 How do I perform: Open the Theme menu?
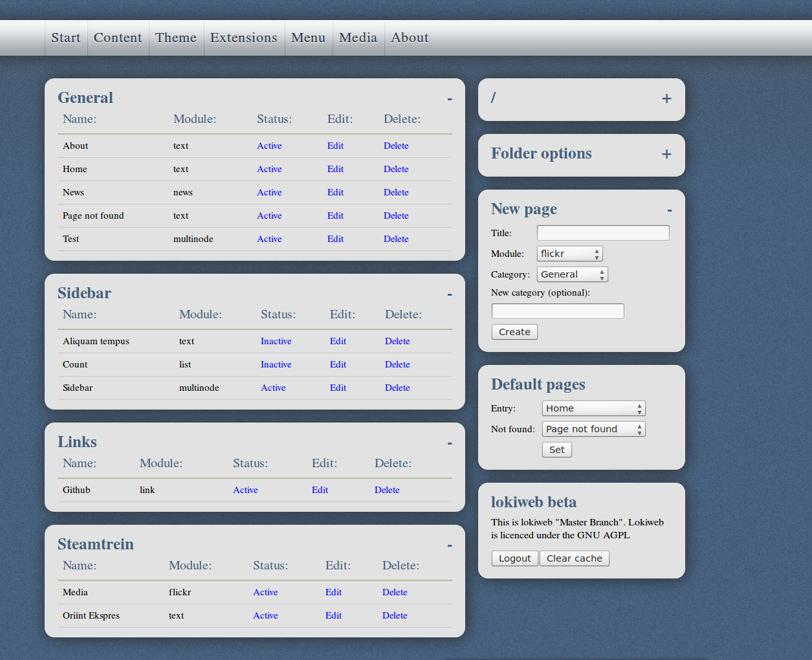coord(175,38)
